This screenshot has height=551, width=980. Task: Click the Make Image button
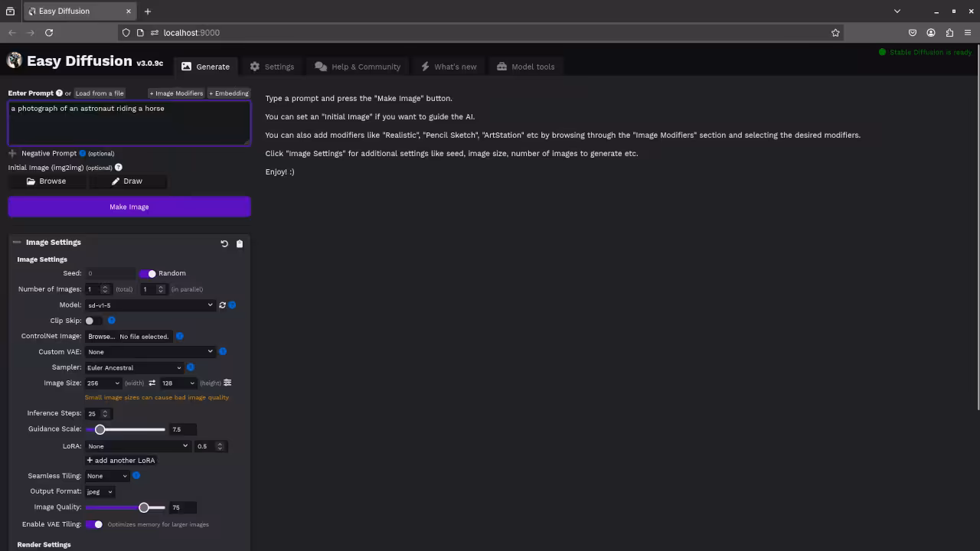[129, 207]
